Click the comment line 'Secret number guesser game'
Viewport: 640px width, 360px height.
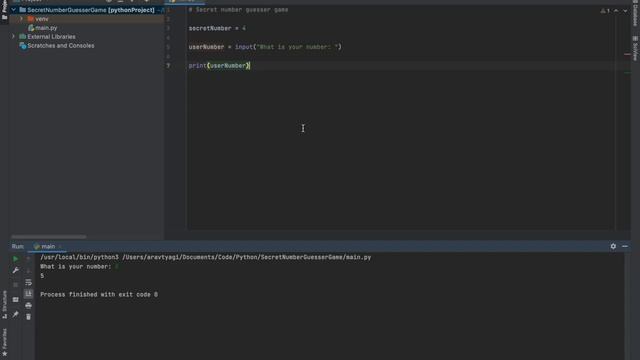pyautogui.click(x=238, y=10)
